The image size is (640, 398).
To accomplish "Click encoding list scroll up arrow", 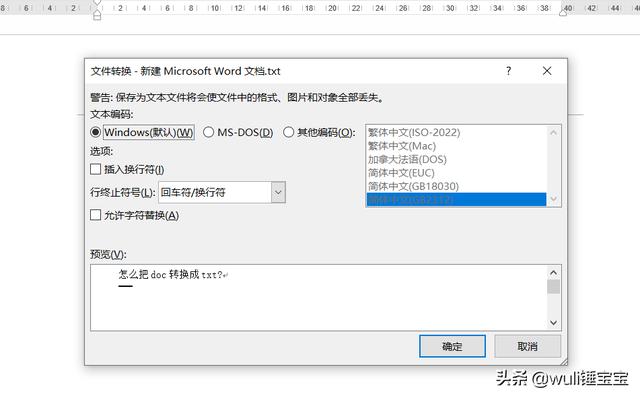I will pyautogui.click(x=553, y=132).
